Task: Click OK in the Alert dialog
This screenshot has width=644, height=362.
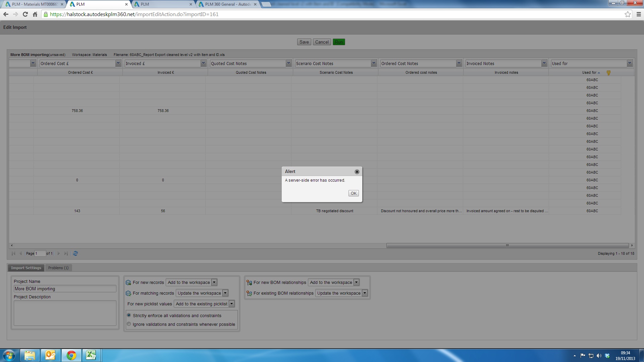Action: point(354,193)
